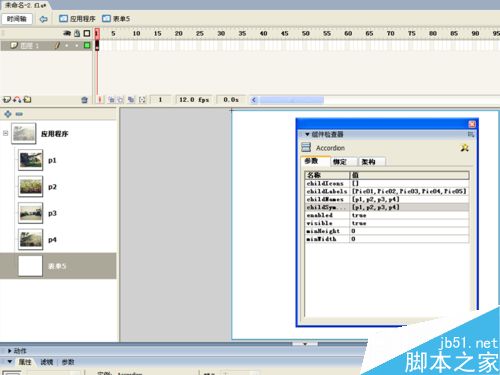Select the p4 screen thumbnail
The width and height of the screenshot is (500, 375).
(x=31, y=239)
